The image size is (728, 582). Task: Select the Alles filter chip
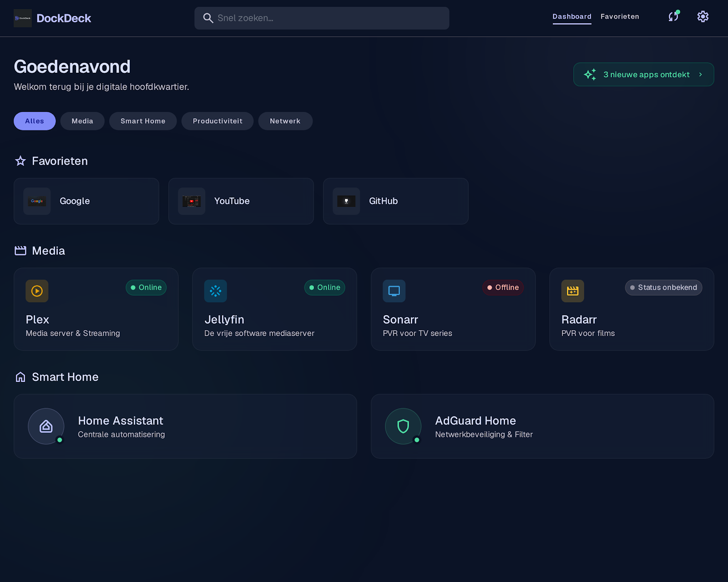35,121
